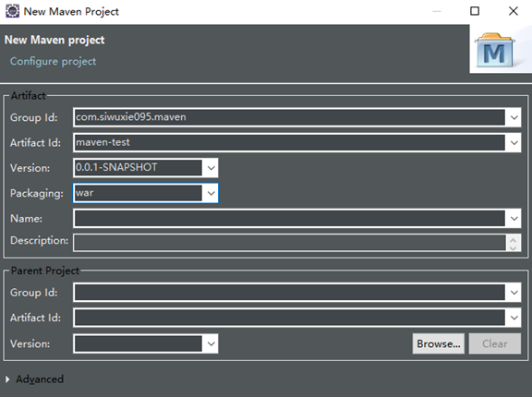532x397 pixels.
Task: Click the 'Name:' label
Action: tap(26, 218)
